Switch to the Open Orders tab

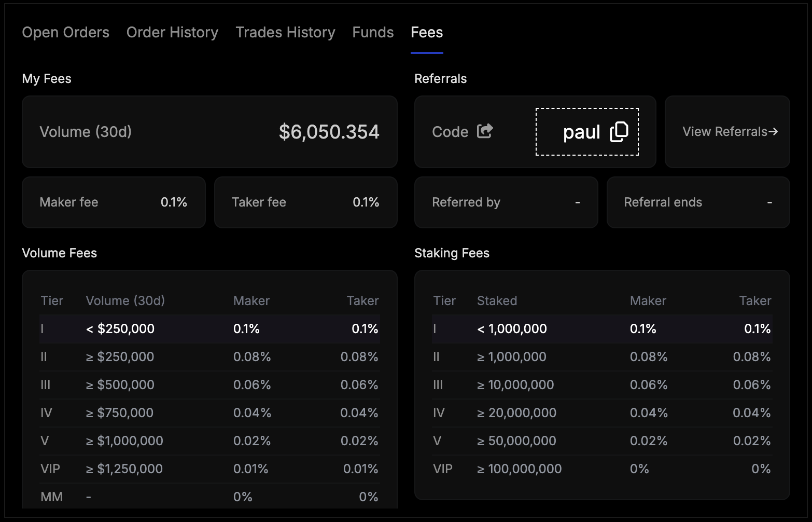65,32
